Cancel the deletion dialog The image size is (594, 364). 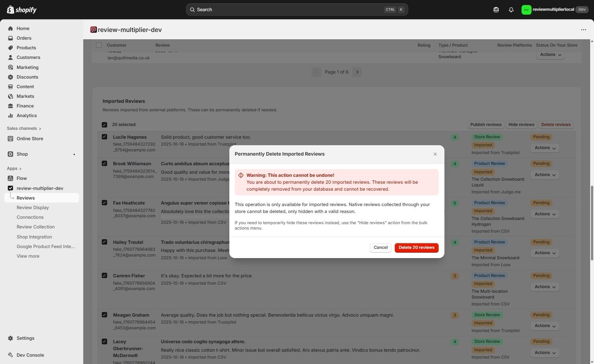pyautogui.click(x=380, y=247)
